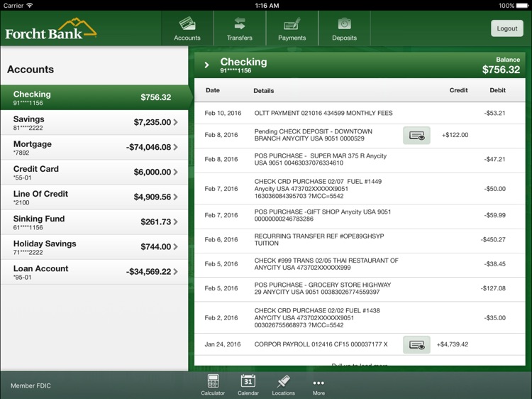Open RECURRING TRANSFER TUITION transaction
This screenshot has width=532, height=399.
[x=360, y=240]
